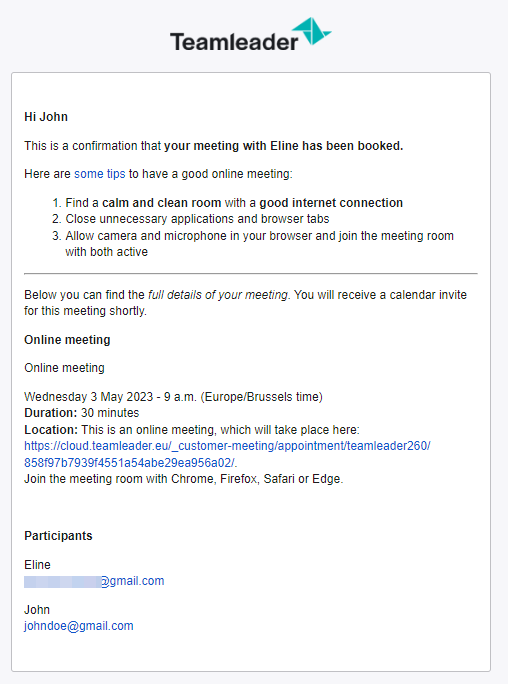Image resolution: width=508 pixels, height=684 pixels.
Task: Click Eline's blurred gmail.com address
Action: pos(94,581)
